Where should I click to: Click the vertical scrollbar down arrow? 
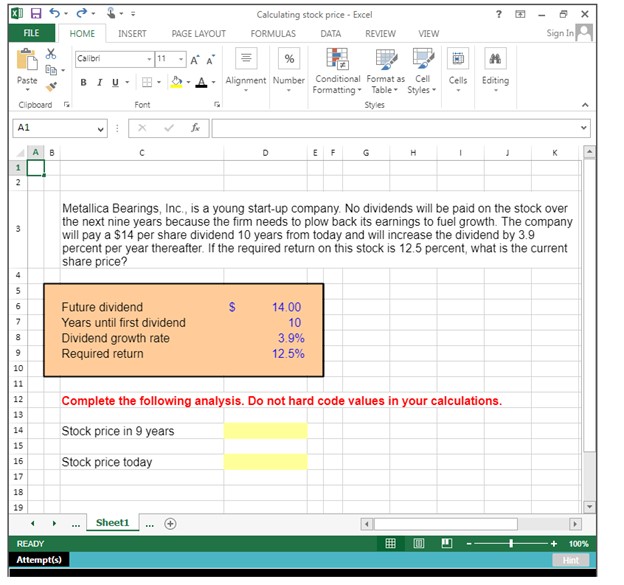tap(589, 507)
